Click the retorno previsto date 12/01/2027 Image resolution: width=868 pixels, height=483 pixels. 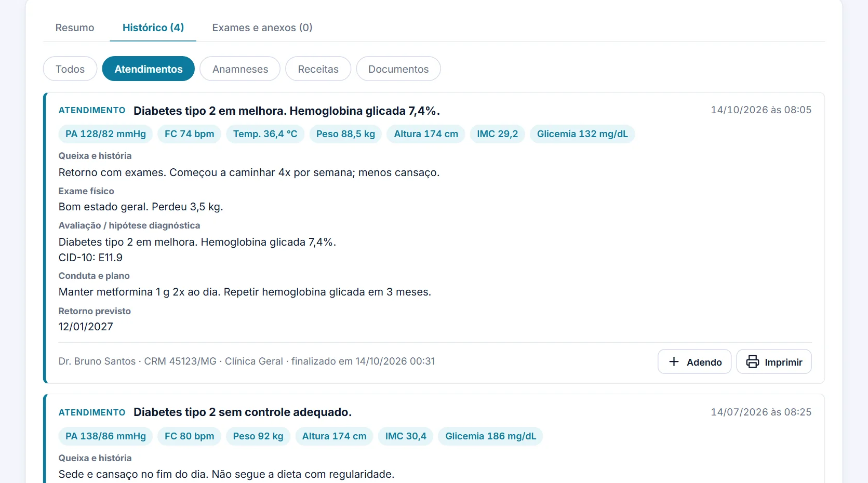pos(86,327)
